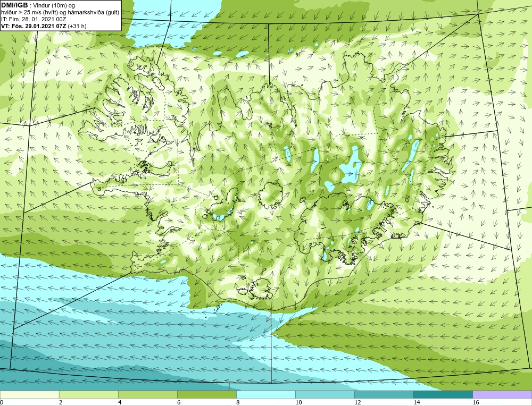This screenshot has height=406, width=532.
Task: Click the scale label '6'
Action: click(179, 402)
